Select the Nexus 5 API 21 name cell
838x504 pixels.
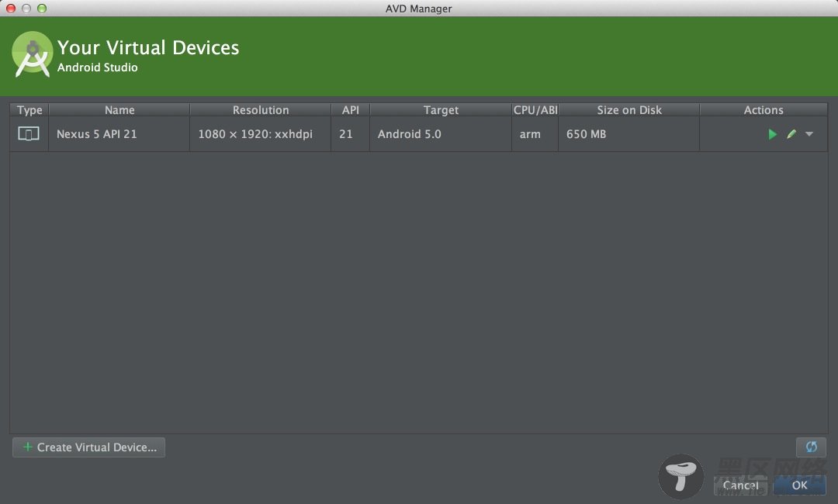point(119,134)
